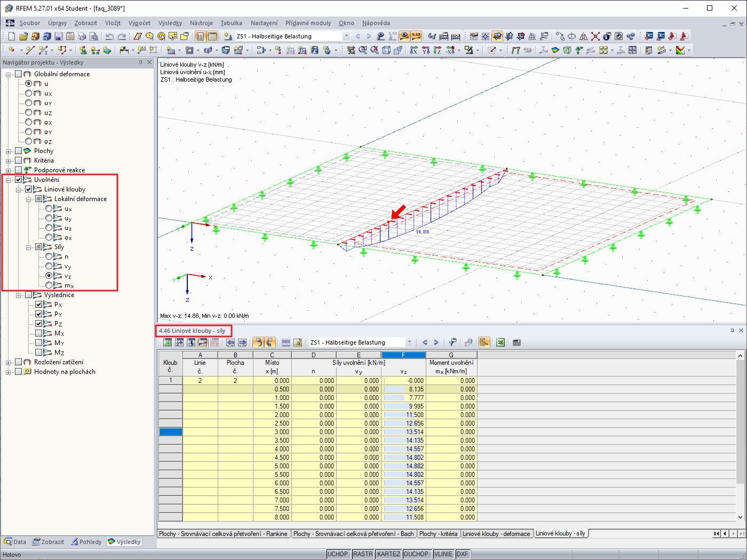Open the Nápověda menu
Viewport: 747px width, 560px height.
click(x=376, y=23)
